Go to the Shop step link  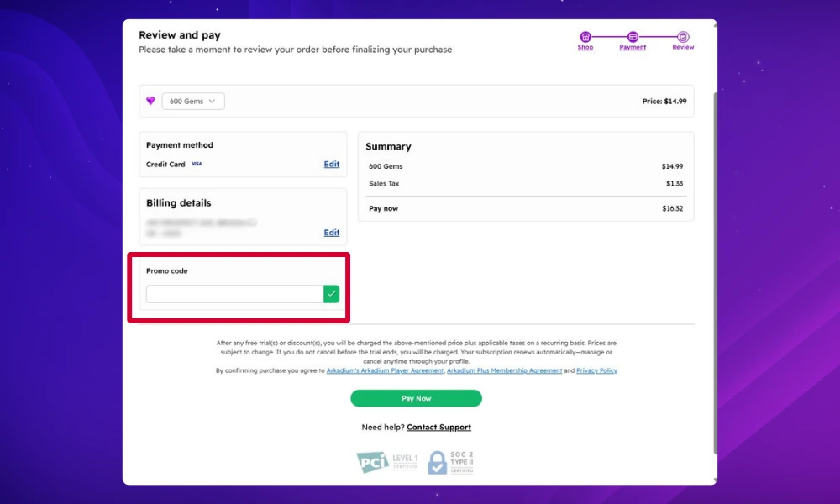(585, 48)
